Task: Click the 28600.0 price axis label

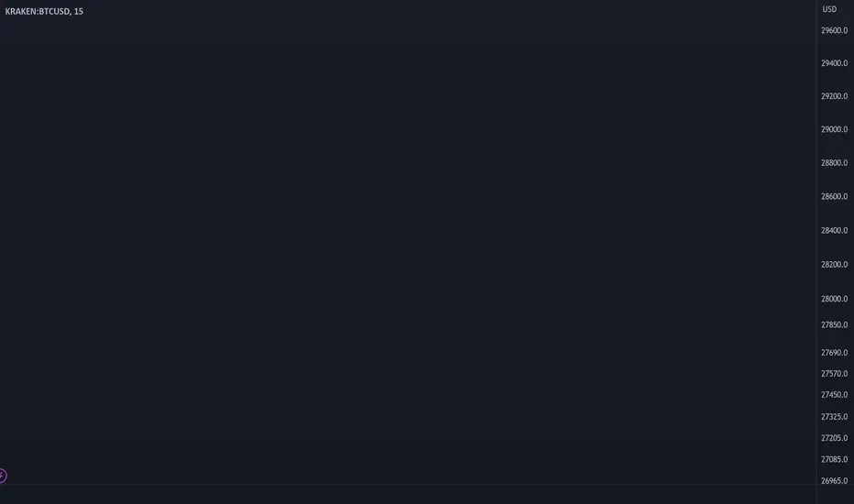Action: 835,196
